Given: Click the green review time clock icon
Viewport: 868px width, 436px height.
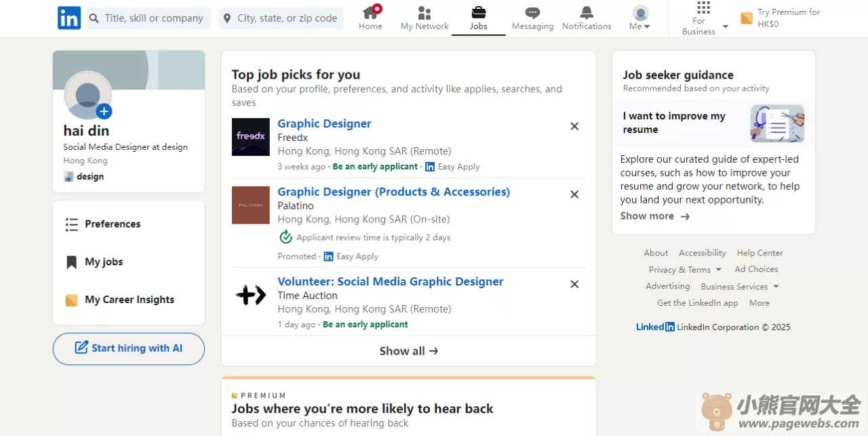Looking at the screenshot, I should click(285, 237).
